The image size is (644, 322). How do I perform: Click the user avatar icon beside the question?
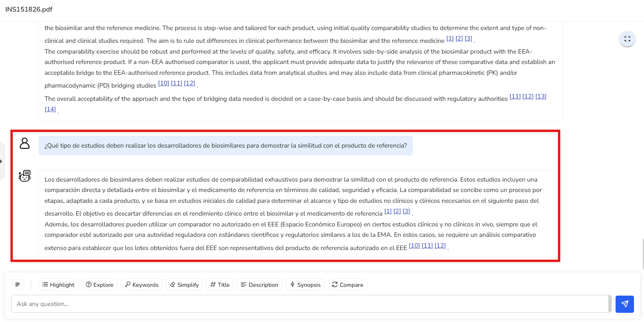coord(25,143)
